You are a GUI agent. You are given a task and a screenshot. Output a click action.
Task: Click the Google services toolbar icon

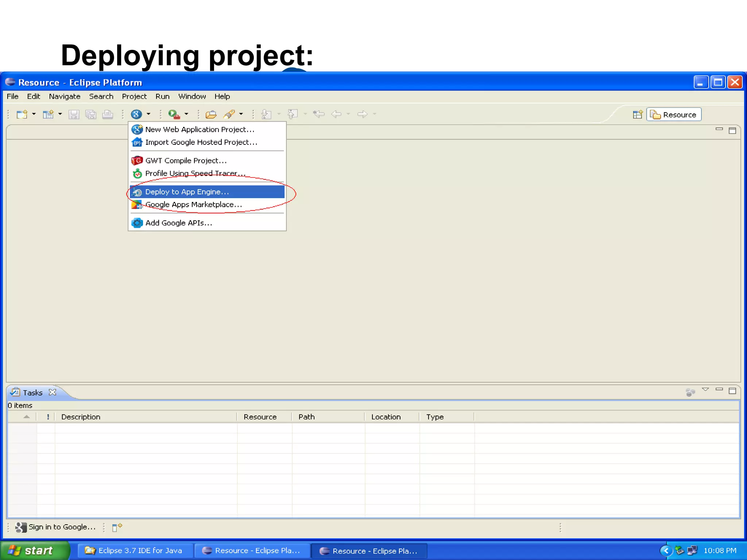point(136,114)
